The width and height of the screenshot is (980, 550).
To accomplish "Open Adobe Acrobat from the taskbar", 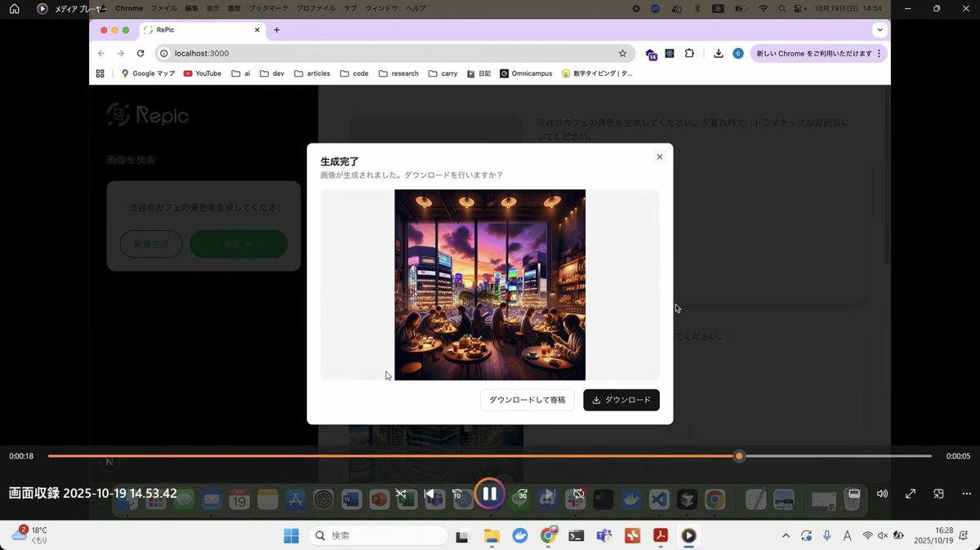I will (x=661, y=535).
